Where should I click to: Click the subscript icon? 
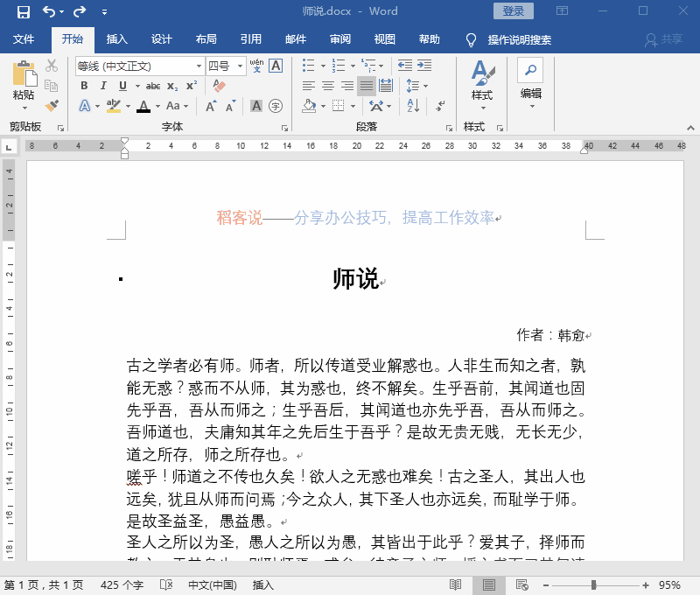171,85
